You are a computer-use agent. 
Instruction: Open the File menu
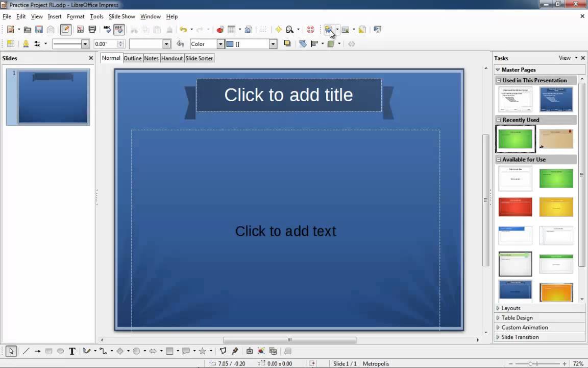[7, 16]
